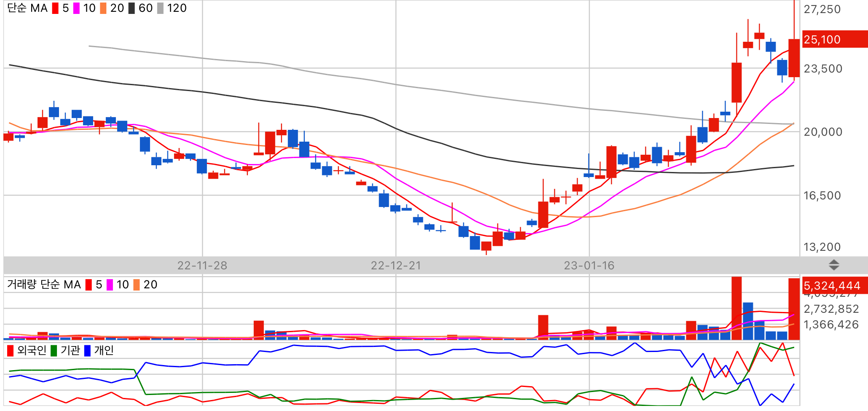The image size is (868, 411).
Task: Click the current price tag 25,100
Action: tap(835, 39)
